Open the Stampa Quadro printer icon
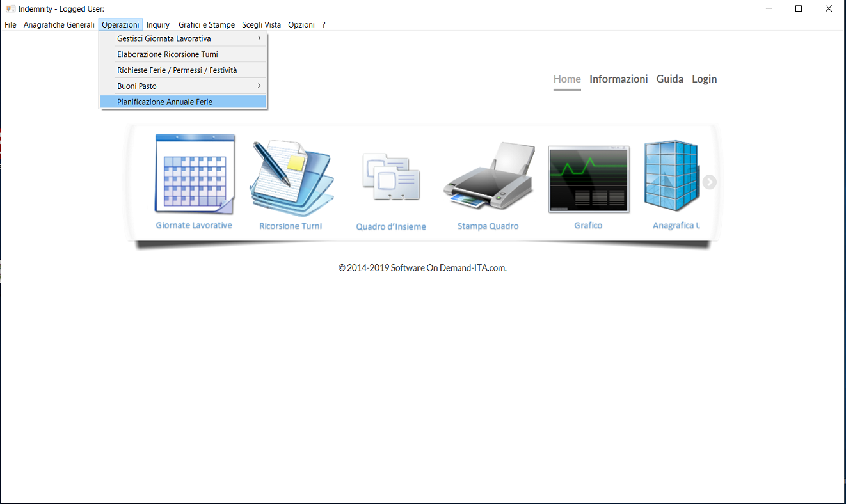Image resolution: width=846 pixels, height=504 pixels. (x=488, y=176)
